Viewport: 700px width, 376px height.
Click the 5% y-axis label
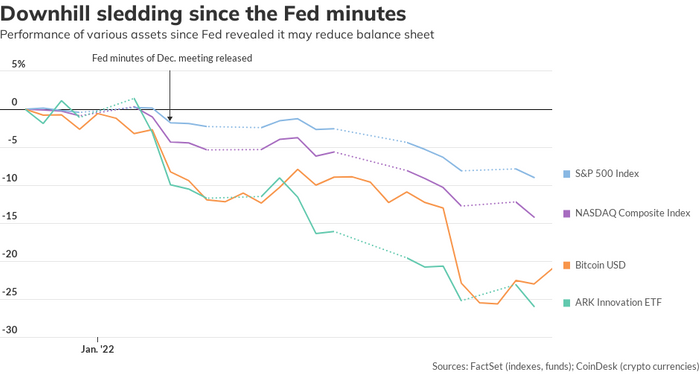pyautogui.click(x=18, y=64)
